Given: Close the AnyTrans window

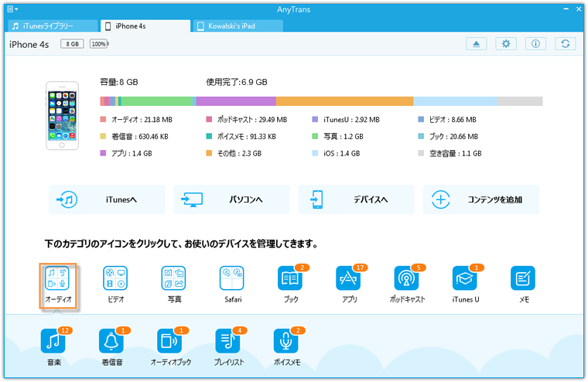Looking at the screenshot, I should (x=579, y=9).
